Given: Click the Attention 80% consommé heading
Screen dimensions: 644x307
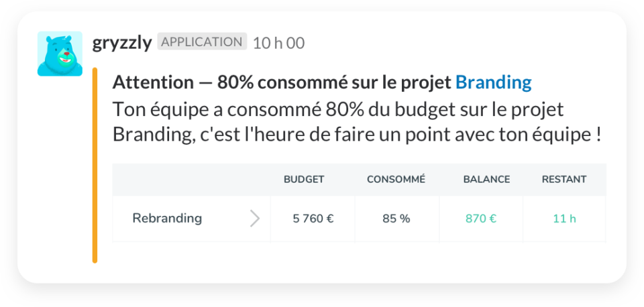Looking at the screenshot, I should point(282,82).
